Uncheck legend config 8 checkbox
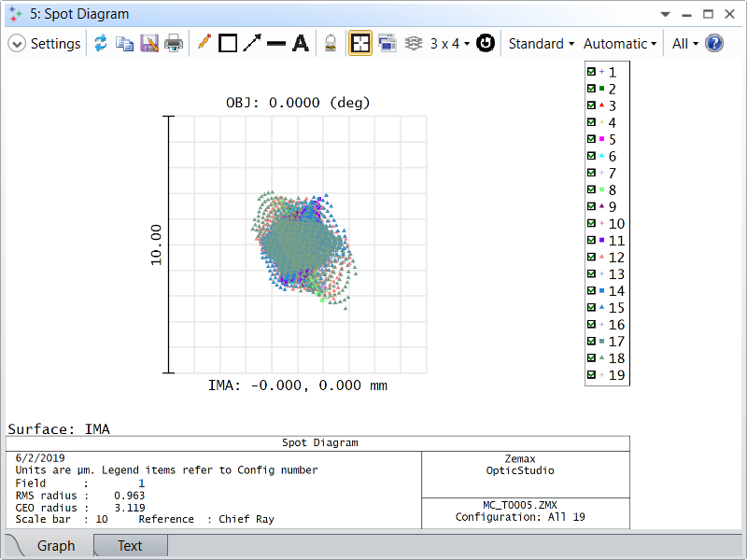 [591, 189]
